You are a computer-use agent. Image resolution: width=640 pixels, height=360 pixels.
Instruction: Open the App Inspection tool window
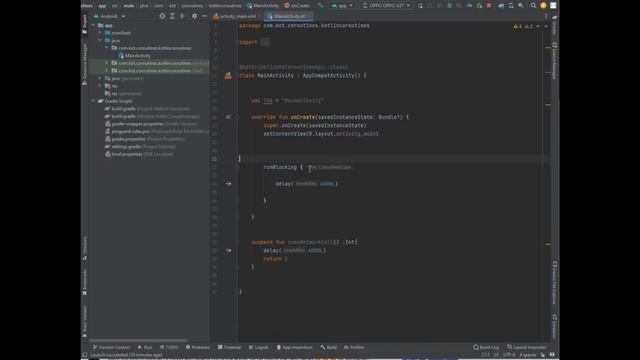[294, 347]
